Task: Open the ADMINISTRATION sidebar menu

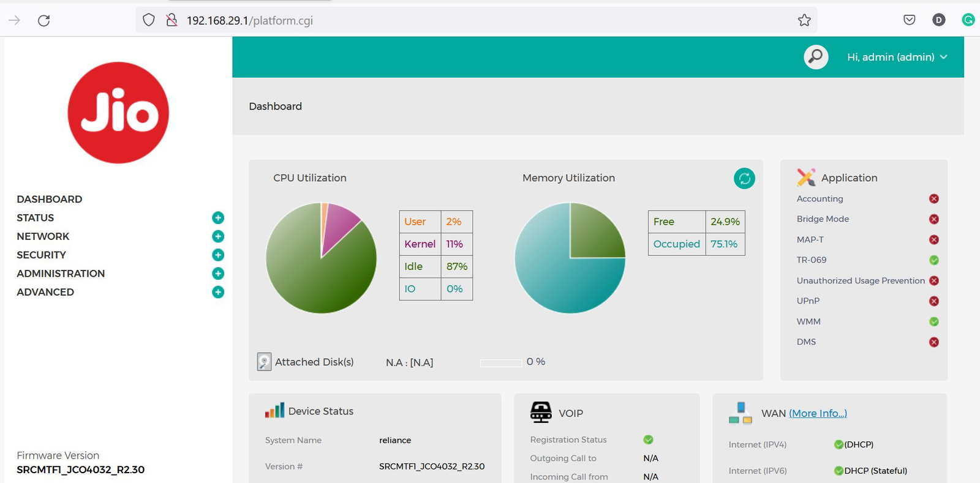Action: tap(61, 274)
